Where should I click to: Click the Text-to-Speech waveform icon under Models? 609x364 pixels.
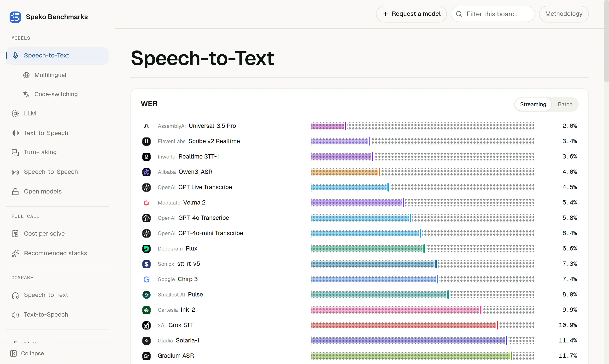15,133
